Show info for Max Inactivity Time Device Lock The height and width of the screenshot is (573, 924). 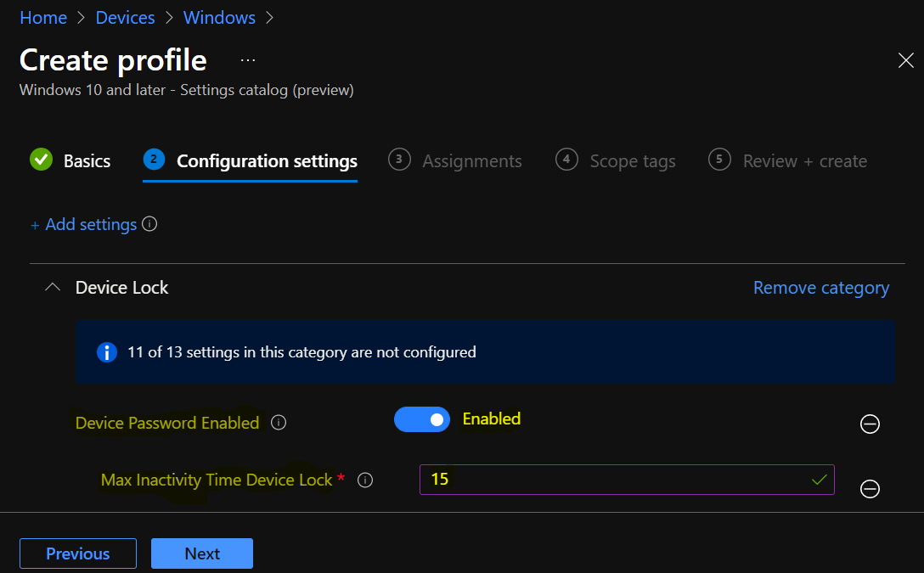click(365, 480)
